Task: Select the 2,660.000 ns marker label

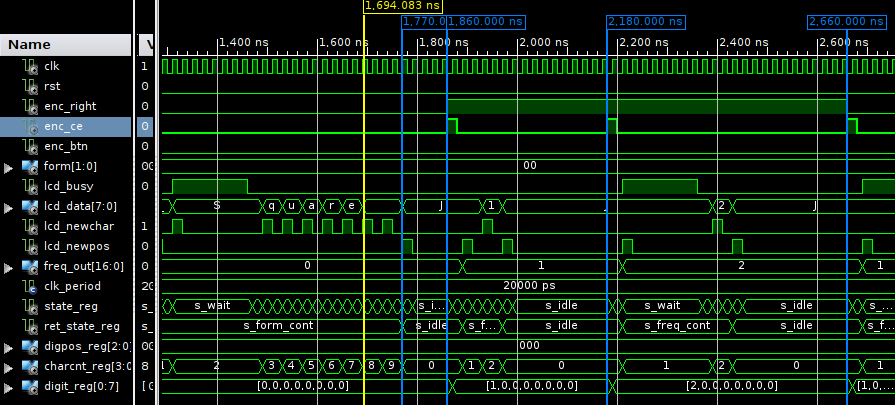Action: click(845, 21)
